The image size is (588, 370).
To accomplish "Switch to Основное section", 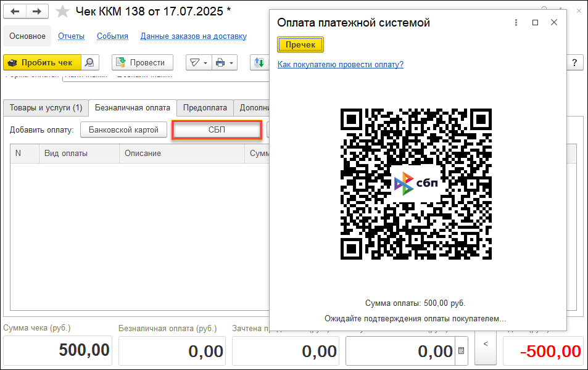I will [27, 36].
